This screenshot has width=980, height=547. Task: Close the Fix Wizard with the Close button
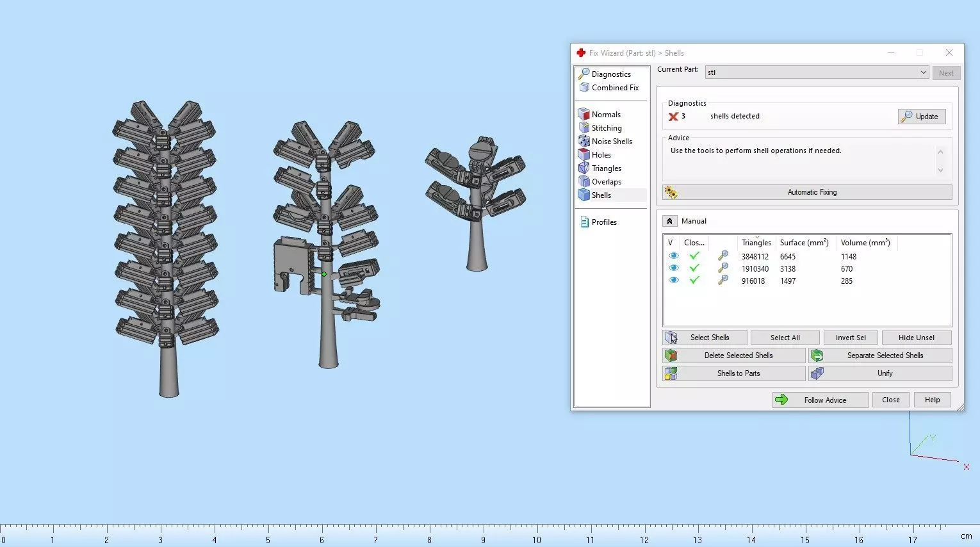[890, 400]
